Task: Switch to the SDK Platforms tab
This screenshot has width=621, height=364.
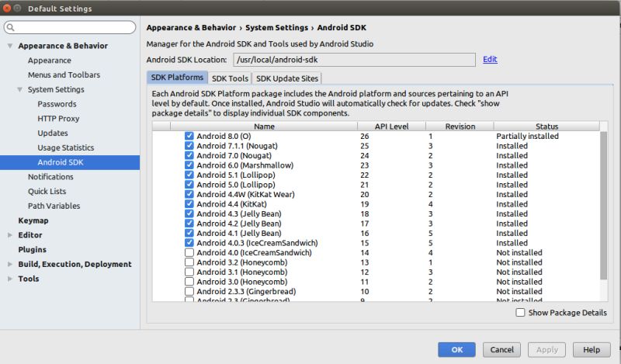Action: pos(177,78)
